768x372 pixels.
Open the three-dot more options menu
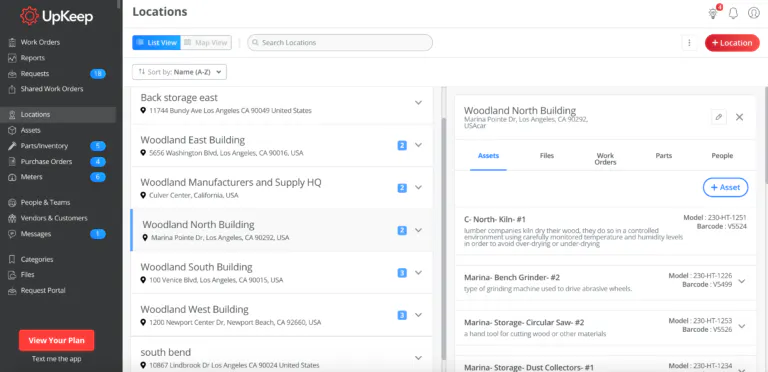pyautogui.click(x=689, y=43)
